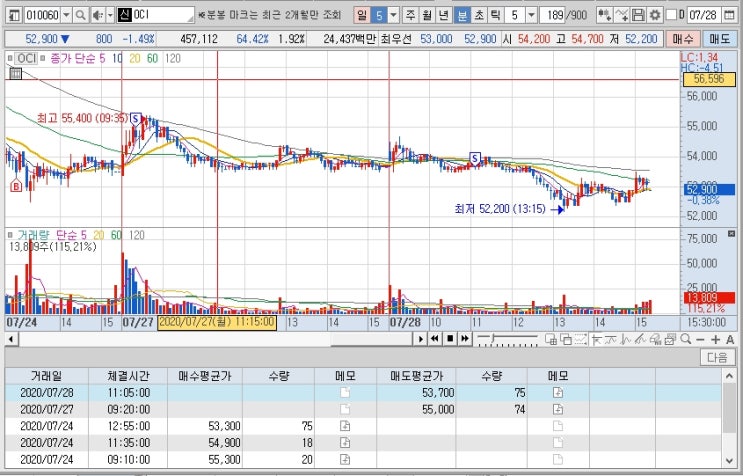This screenshot has width=743, height=476.
Task: Click the plus zoom-in icon
Action: [716, 339]
